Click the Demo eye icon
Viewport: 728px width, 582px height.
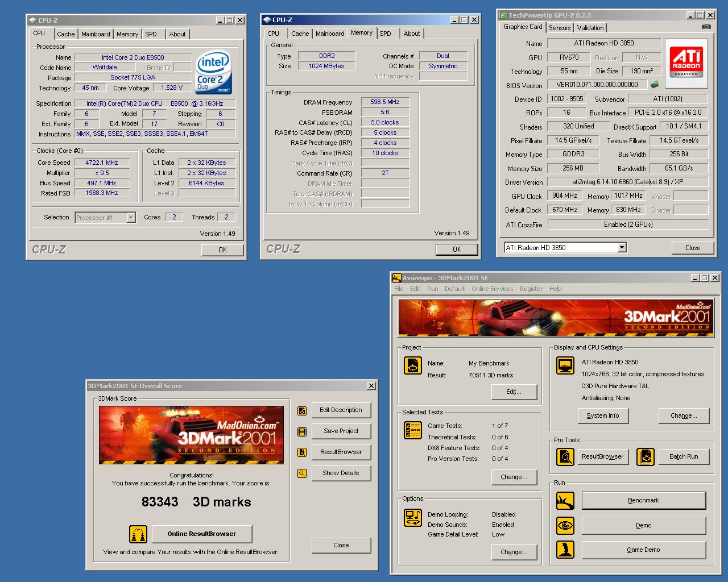(565, 525)
